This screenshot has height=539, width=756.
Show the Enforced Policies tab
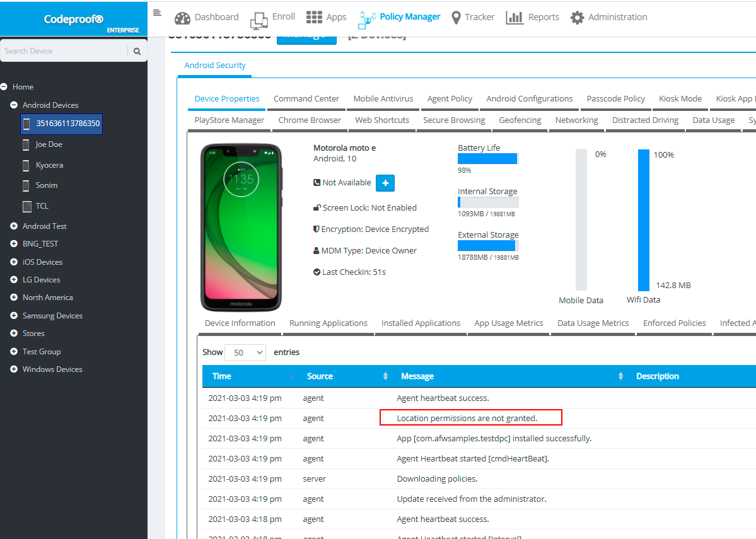[x=675, y=323]
